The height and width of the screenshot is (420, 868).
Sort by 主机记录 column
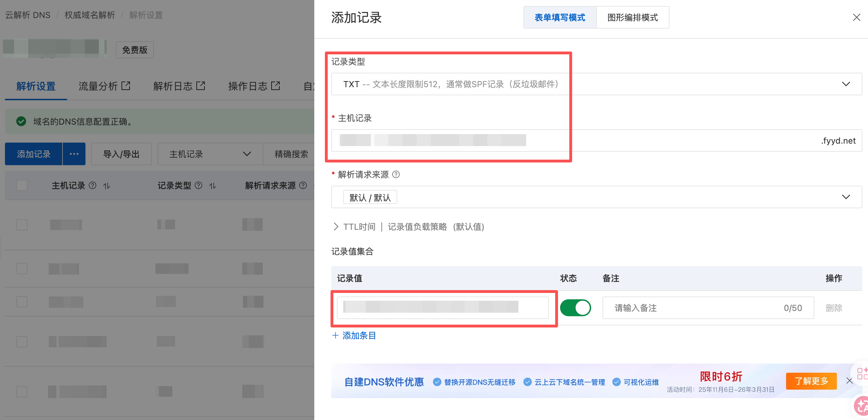click(107, 186)
